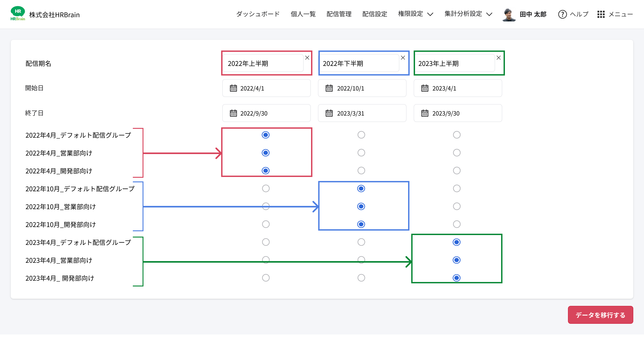
Task: Open the 個人一覧 page
Action: coord(303,14)
